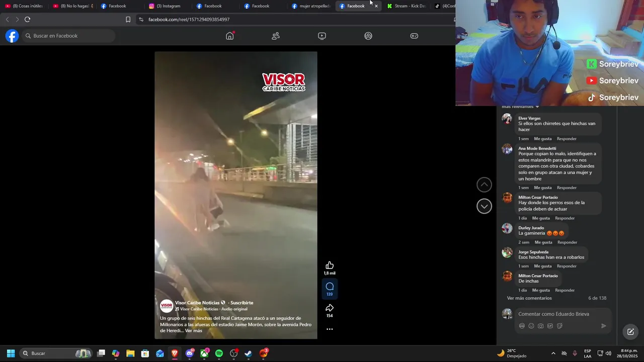Image resolution: width=644 pixels, height=362 pixels.
Task: Click 'Me gusta' under Elver Vargas comment
Action: pos(542,139)
